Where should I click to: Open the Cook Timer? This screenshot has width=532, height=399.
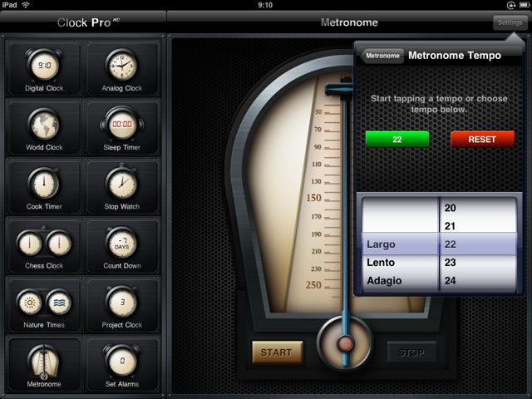[x=44, y=187]
